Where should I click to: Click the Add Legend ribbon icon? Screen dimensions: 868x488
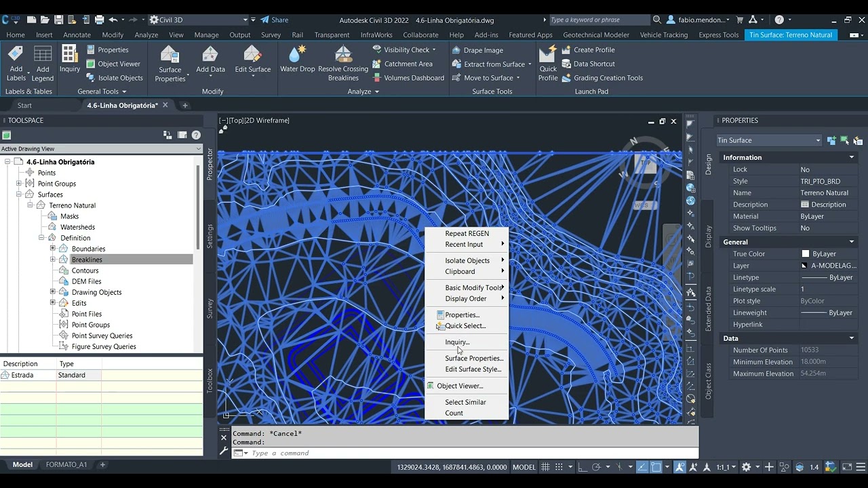(x=43, y=63)
